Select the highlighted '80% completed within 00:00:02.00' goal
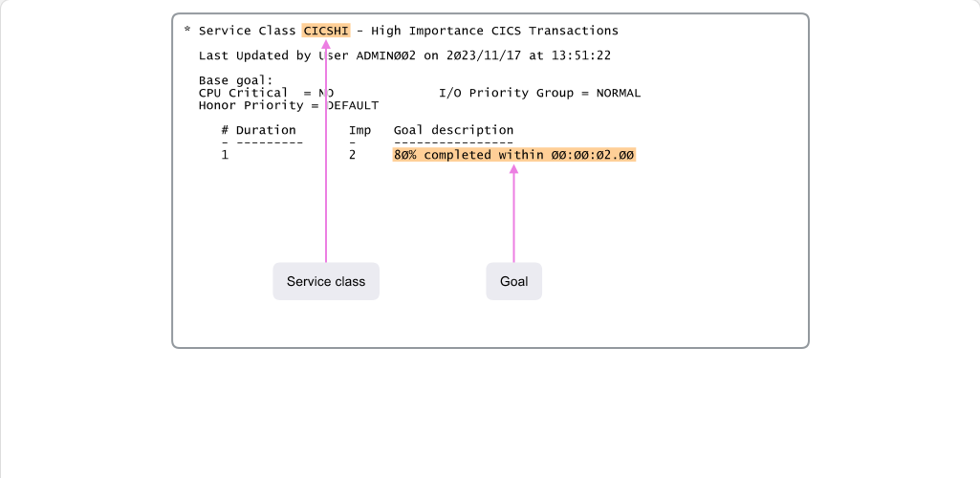Image resolution: width=980 pixels, height=478 pixels. point(513,155)
